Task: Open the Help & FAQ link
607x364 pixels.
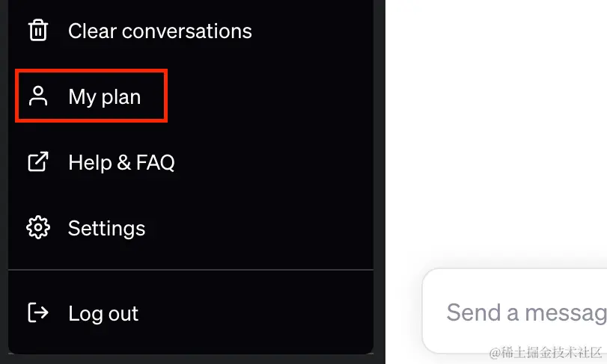Action: tap(191, 162)
